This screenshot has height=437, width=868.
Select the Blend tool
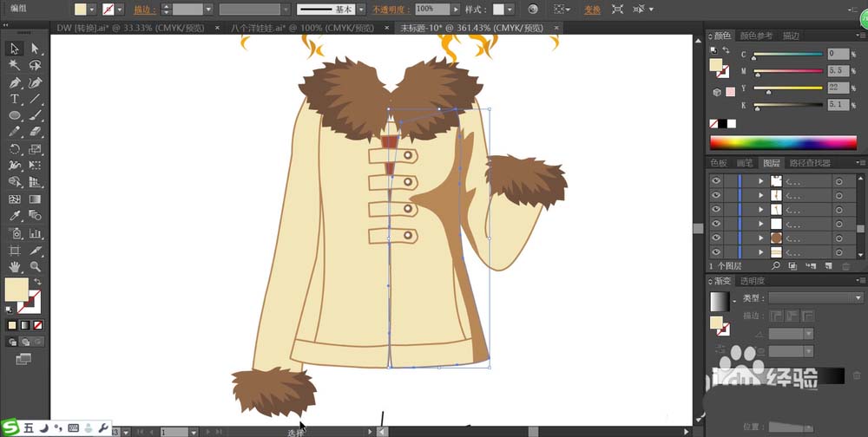(x=35, y=215)
